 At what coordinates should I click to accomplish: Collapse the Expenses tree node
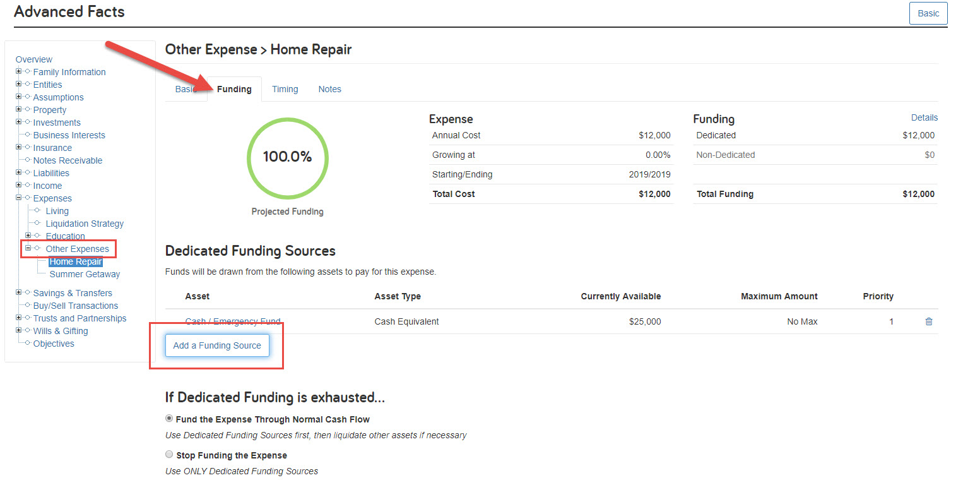[19, 198]
